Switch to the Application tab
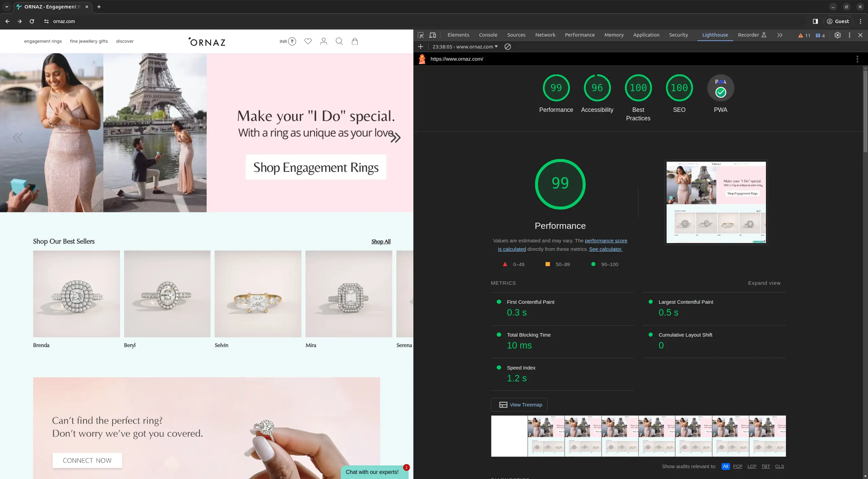The width and height of the screenshot is (868, 479). pyautogui.click(x=646, y=35)
